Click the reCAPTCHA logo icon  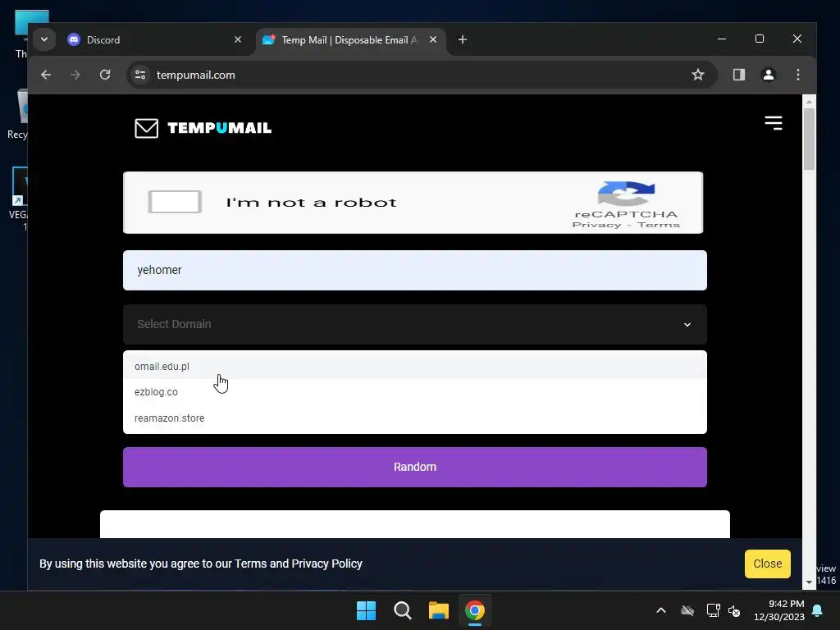click(626, 194)
